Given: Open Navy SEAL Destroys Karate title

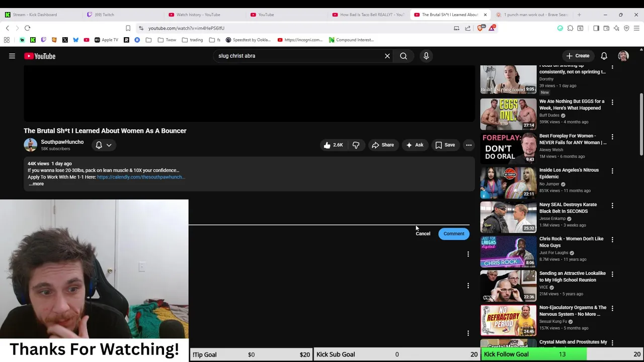Looking at the screenshot, I should (568, 208).
